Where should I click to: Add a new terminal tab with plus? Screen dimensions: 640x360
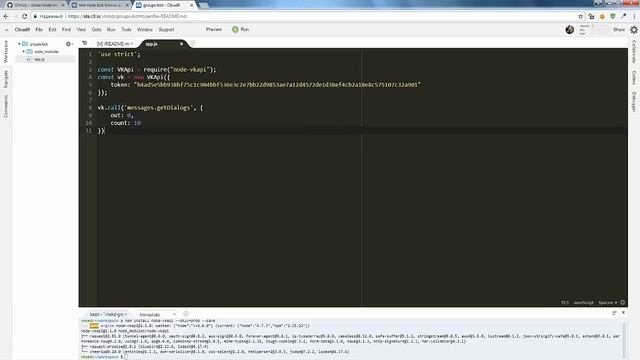pos(186,314)
